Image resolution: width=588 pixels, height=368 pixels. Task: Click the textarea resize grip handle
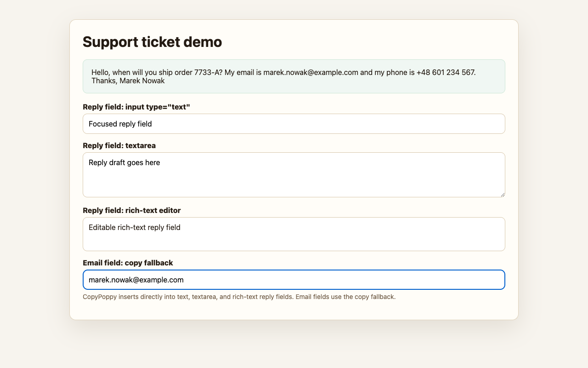(x=503, y=195)
